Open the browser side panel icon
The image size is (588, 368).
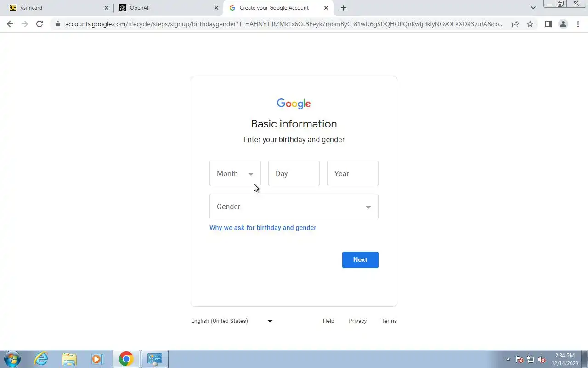(548, 24)
